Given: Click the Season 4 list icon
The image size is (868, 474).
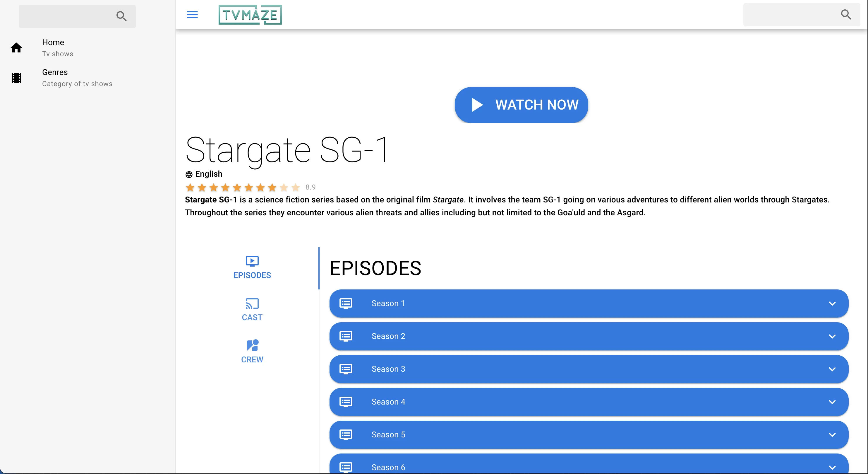Looking at the screenshot, I should click(x=346, y=402).
